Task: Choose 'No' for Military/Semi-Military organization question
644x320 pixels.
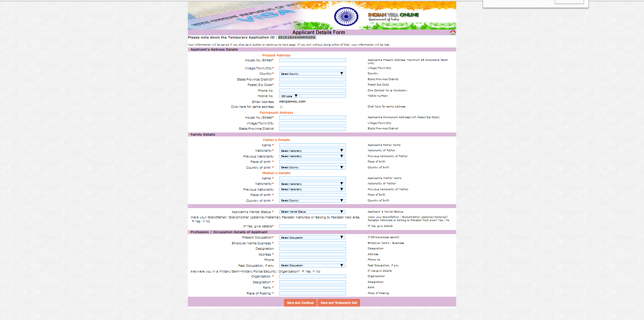Action: point(314,271)
